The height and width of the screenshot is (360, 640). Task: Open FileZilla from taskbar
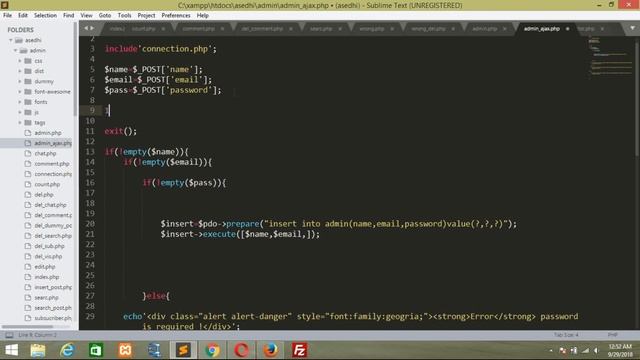pos(299,350)
